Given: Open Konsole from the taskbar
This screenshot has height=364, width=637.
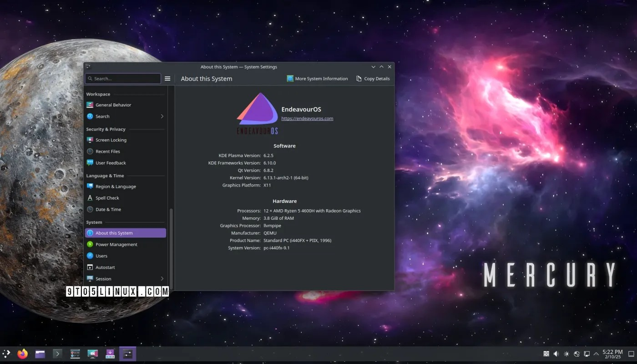Looking at the screenshot, I should click(57, 353).
